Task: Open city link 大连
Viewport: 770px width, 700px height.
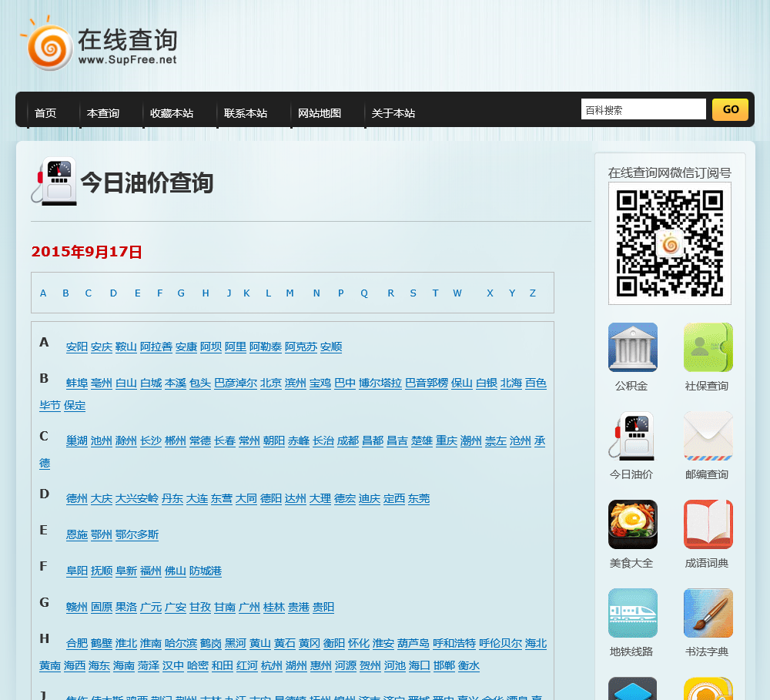Action: (197, 499)
